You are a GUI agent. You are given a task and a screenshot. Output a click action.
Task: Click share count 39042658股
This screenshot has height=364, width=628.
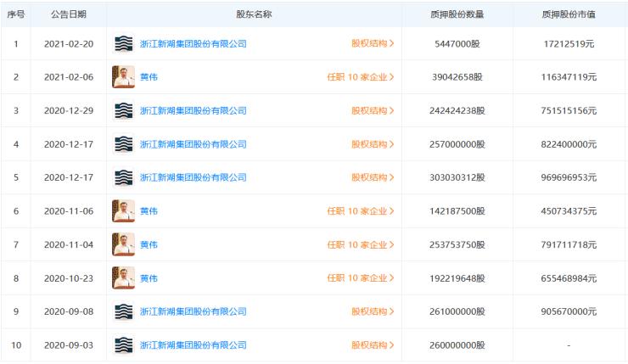coord(457,77)
